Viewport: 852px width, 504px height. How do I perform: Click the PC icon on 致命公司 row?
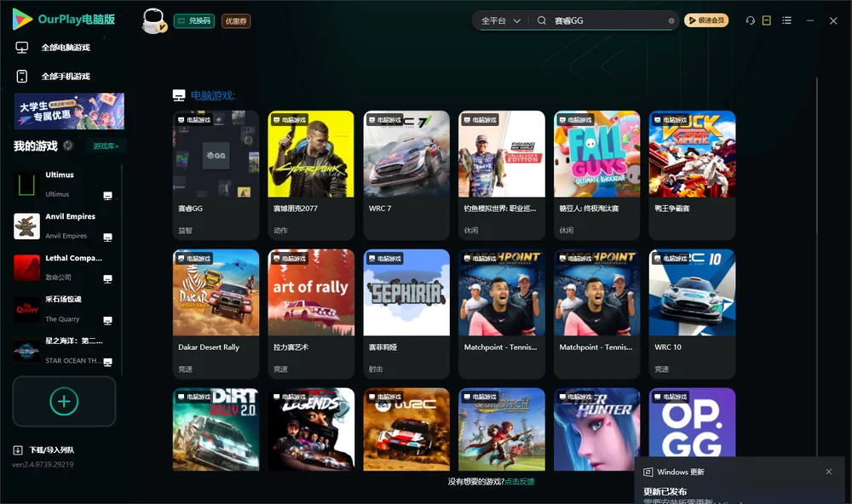tap(107, 278)
